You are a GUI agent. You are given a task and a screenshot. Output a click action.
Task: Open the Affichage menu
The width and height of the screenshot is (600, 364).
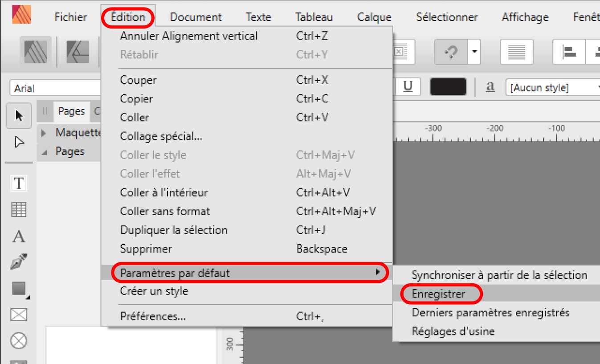coord(525,17)
